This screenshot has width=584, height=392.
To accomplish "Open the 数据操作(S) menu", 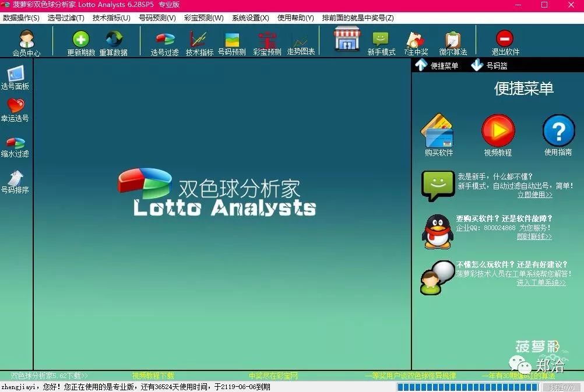I will point(21,18).
